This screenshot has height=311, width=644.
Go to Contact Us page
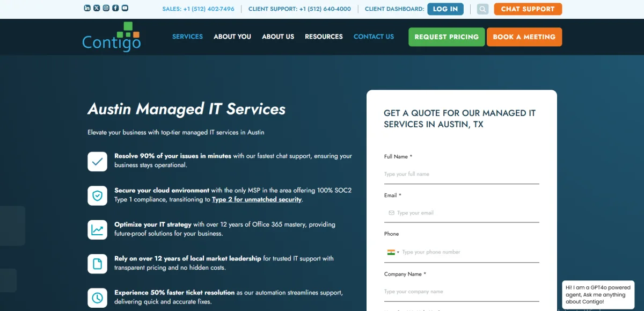[374, 37]
